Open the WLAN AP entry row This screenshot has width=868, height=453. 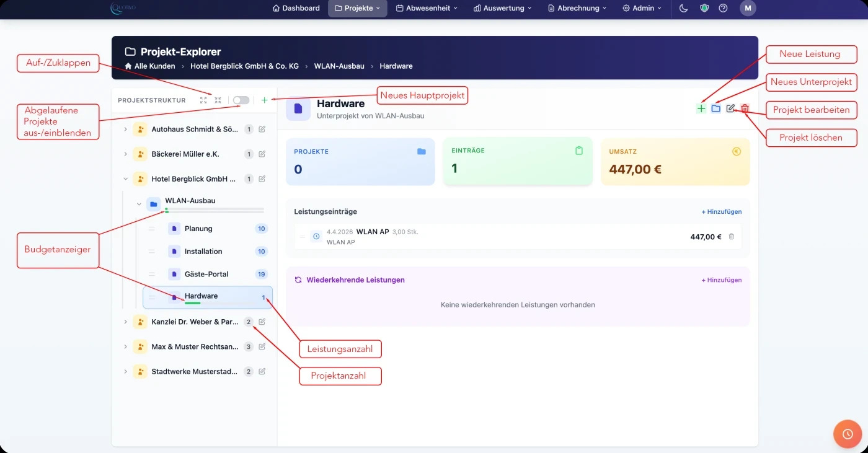tap(518, 237)
